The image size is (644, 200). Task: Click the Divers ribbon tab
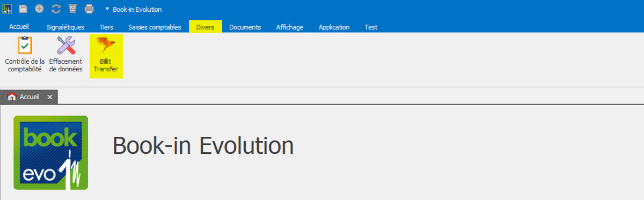click(x=205, y=27)
